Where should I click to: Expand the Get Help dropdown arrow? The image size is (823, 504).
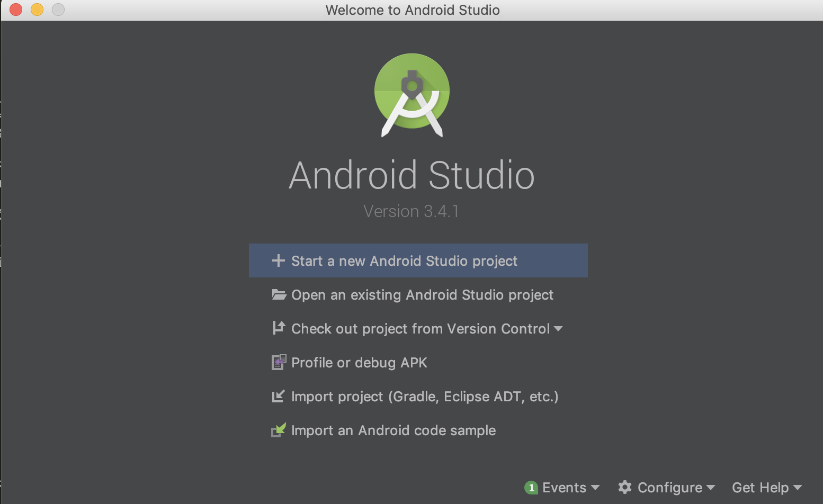(x=798, y=488)
